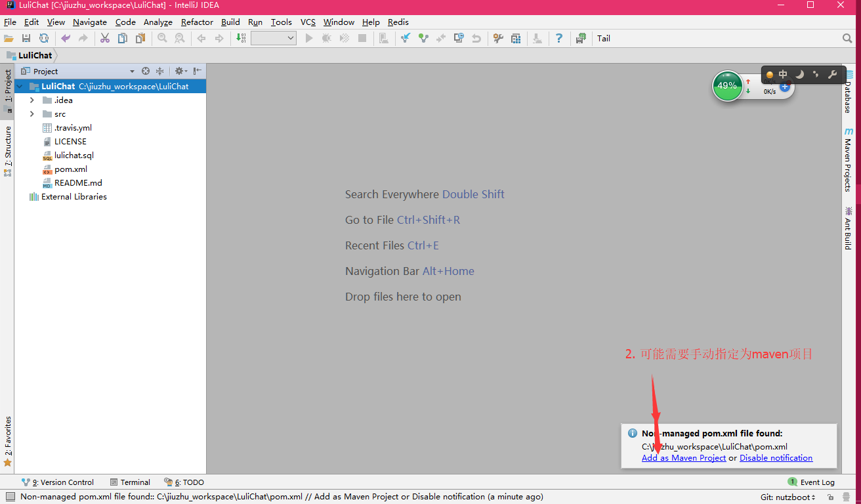
Task: Click the Make Project build icon
Action: tap(241, 39)
